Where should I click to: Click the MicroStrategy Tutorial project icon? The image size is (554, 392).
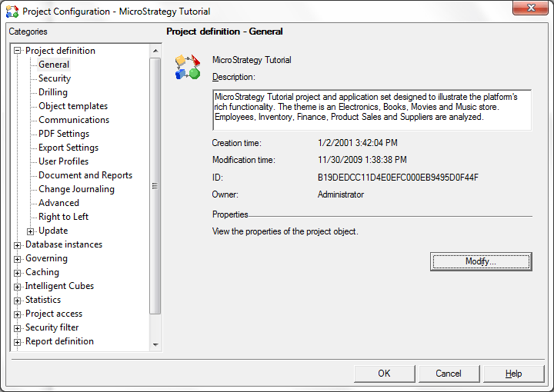point(188,67)
